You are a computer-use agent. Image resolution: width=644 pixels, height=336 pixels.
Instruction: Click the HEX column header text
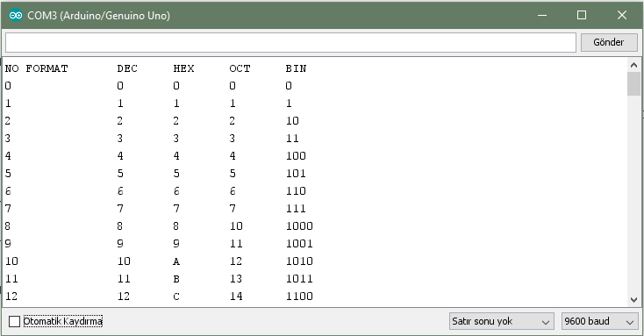click(183, 68)
